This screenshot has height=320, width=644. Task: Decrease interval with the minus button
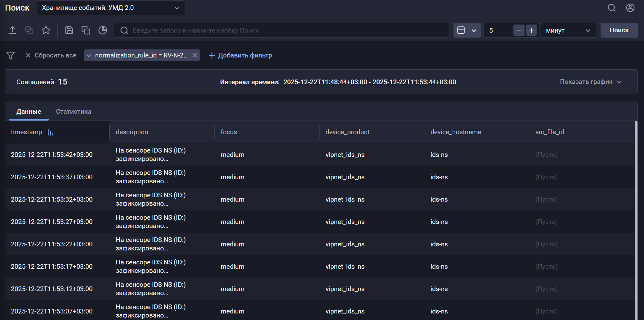click(519, 30)
